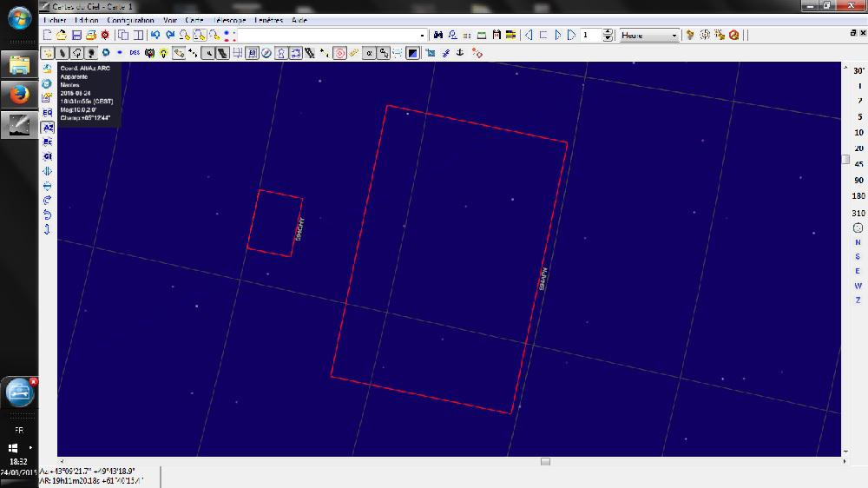Click the binoculars search icon
Image resolution: width=868 pixels, height=488 pixels.
point(437,35)
